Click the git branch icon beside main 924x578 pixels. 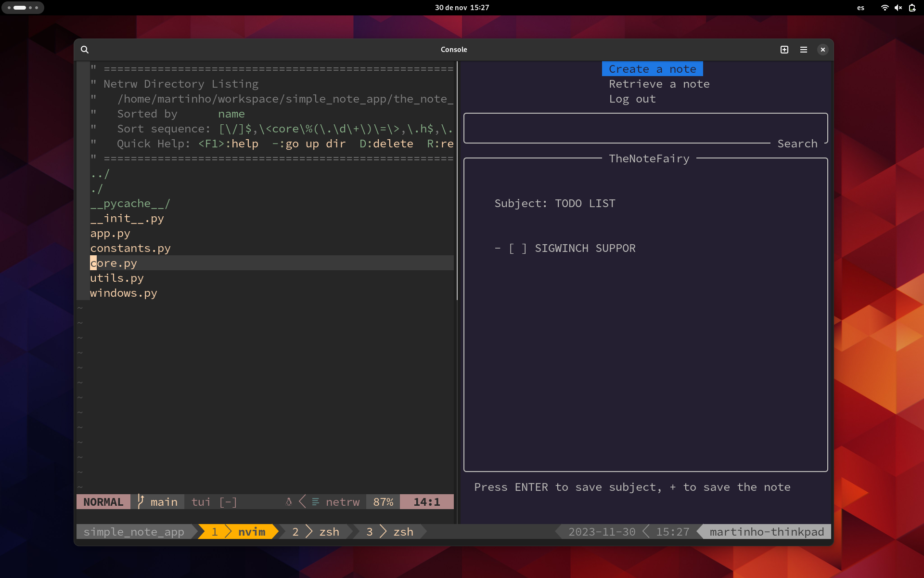click(141, 501)
